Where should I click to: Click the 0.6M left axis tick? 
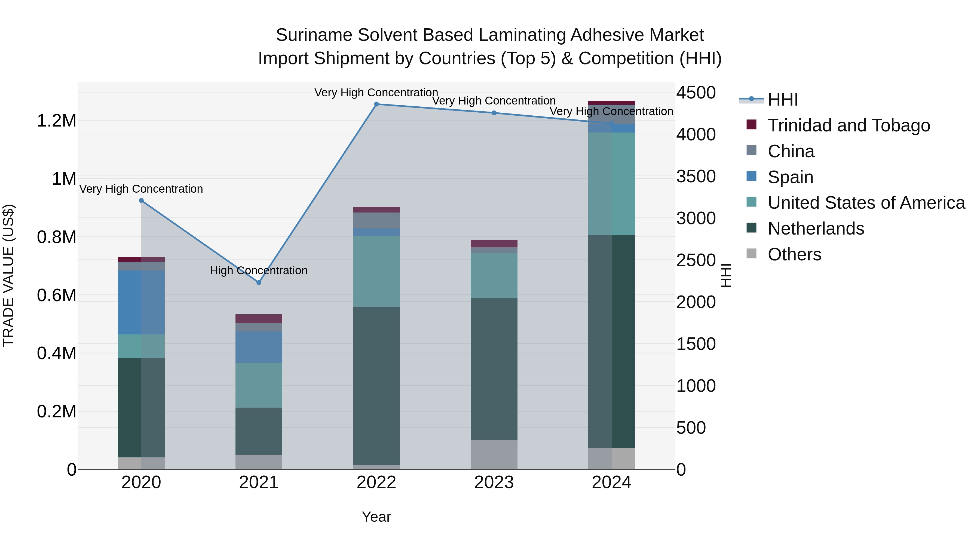coord(56,295)
